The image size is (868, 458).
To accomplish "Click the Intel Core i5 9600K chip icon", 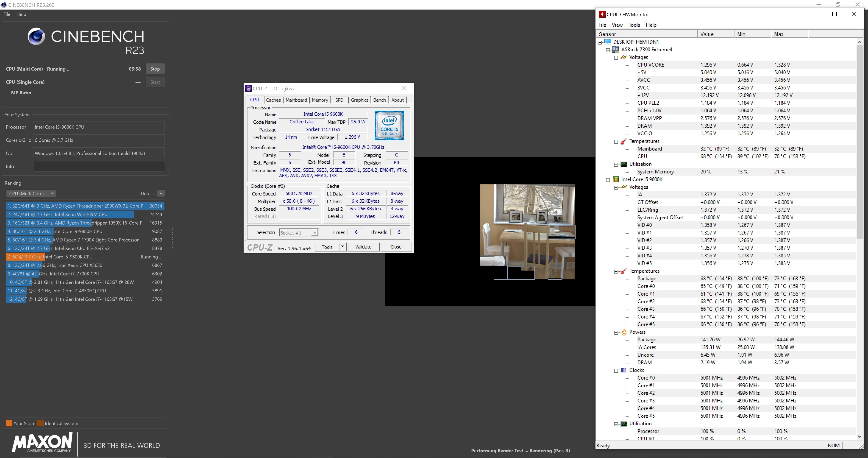I will coord(616,179).
